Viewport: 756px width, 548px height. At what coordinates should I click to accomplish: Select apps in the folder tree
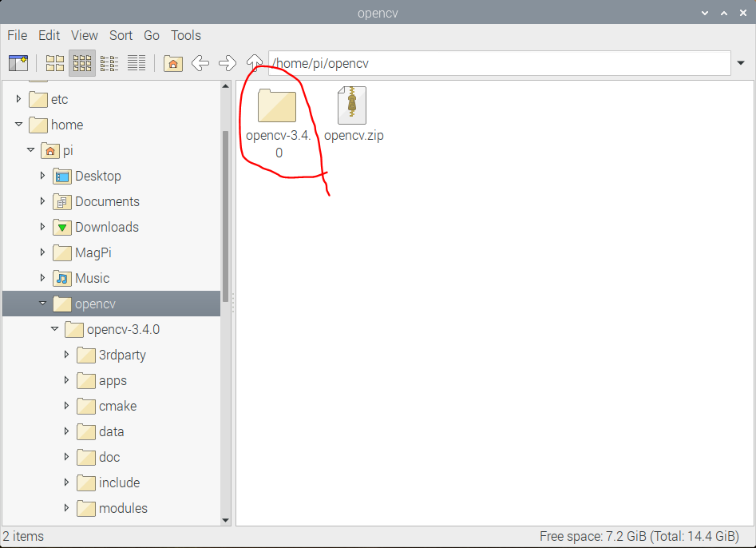[113, 380]
